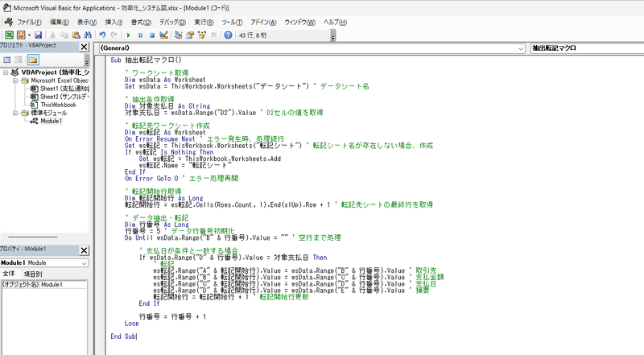Image resolution: width=644 pixels, height=355 pixels.
Task: Open the 実行(R) menu
Action: point(204,23)
